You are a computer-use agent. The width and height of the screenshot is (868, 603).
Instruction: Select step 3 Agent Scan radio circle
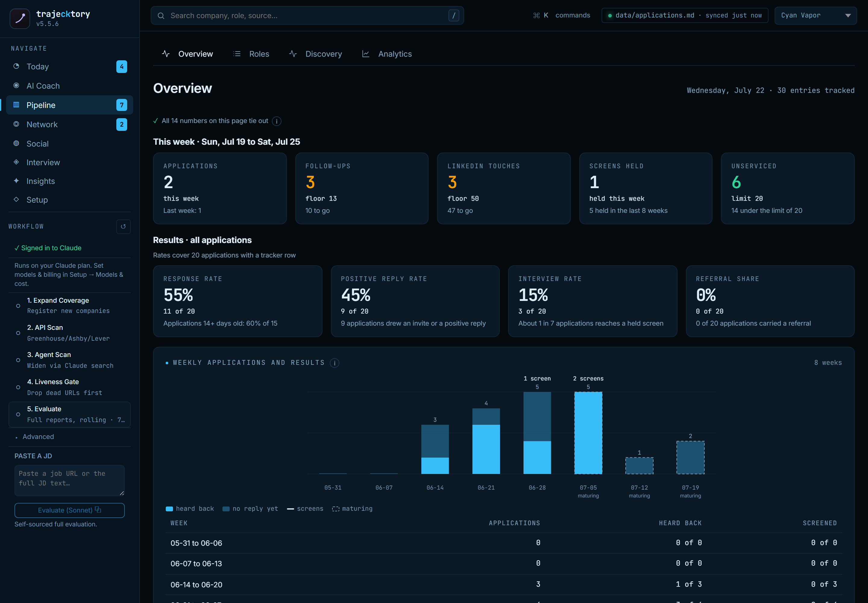coord(18,360)
